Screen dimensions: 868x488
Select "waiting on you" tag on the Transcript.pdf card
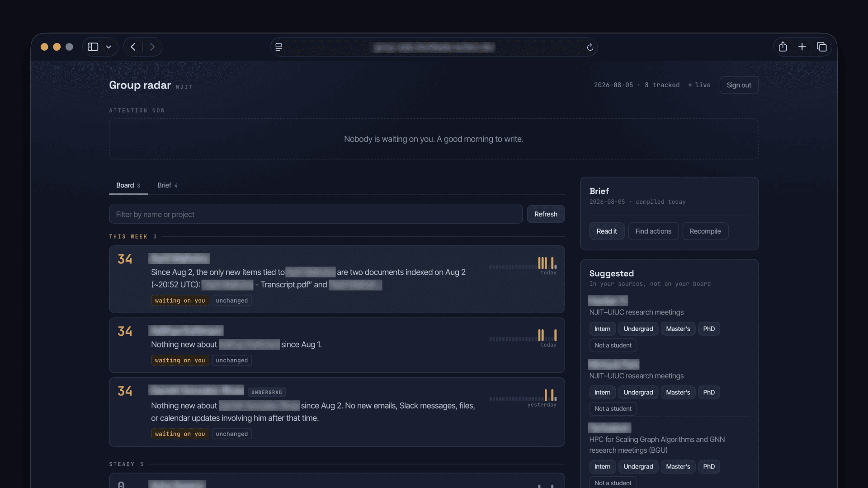coord(180,300)
